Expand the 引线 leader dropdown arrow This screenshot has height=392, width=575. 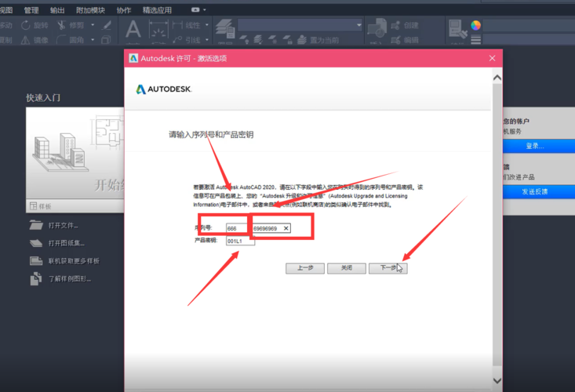[207, 39]
